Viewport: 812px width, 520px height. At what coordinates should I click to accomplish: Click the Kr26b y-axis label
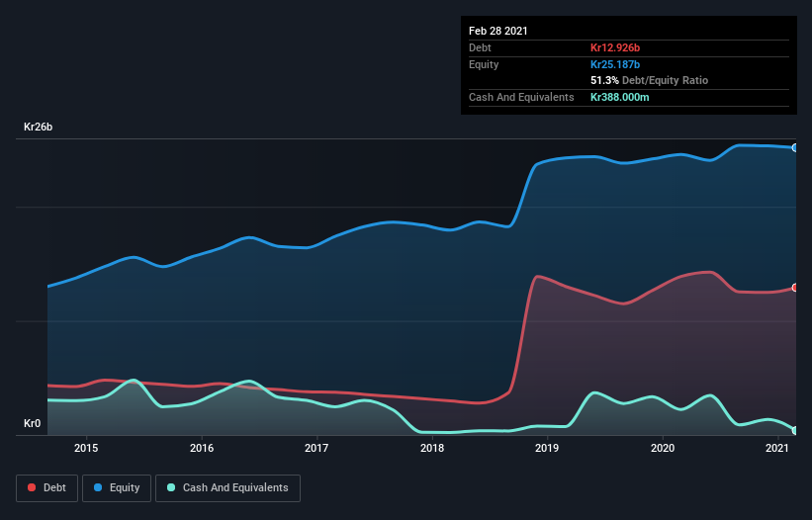click(x=39, y=127)
